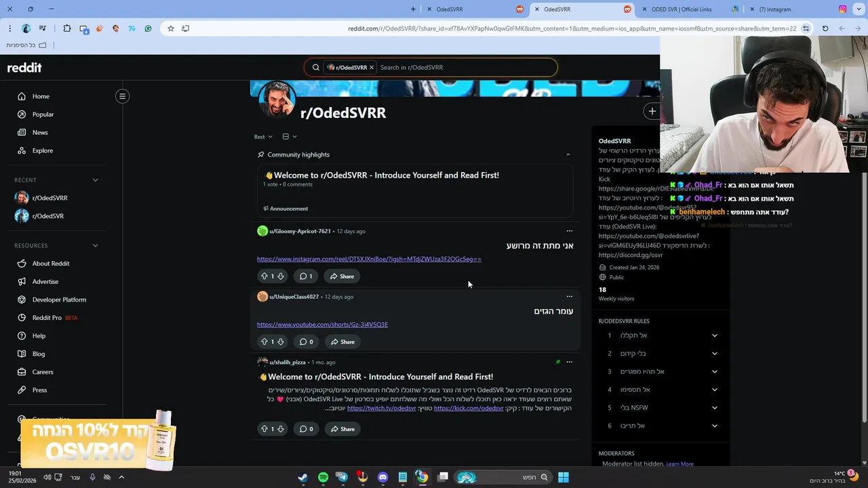The height and width of the screenshot is (488, 868).
Task: Expand rule 2 בלי קידום
Action: pos(714,354)
